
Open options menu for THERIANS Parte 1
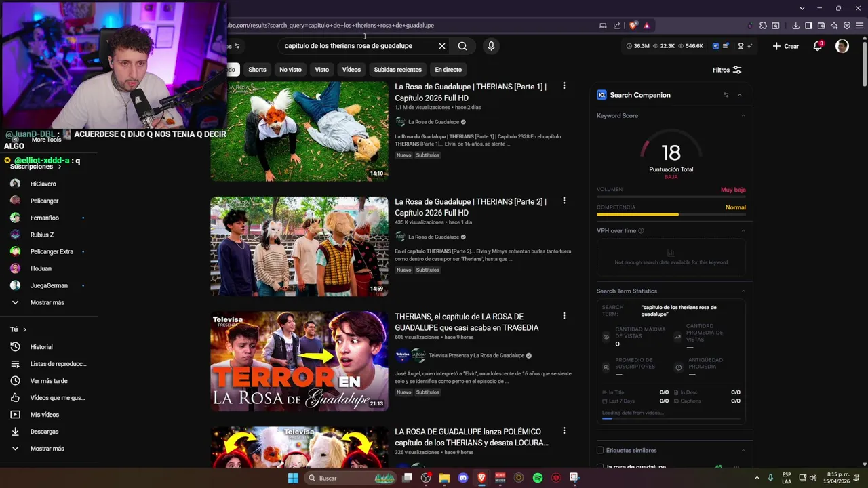click(x=564, y=86)
